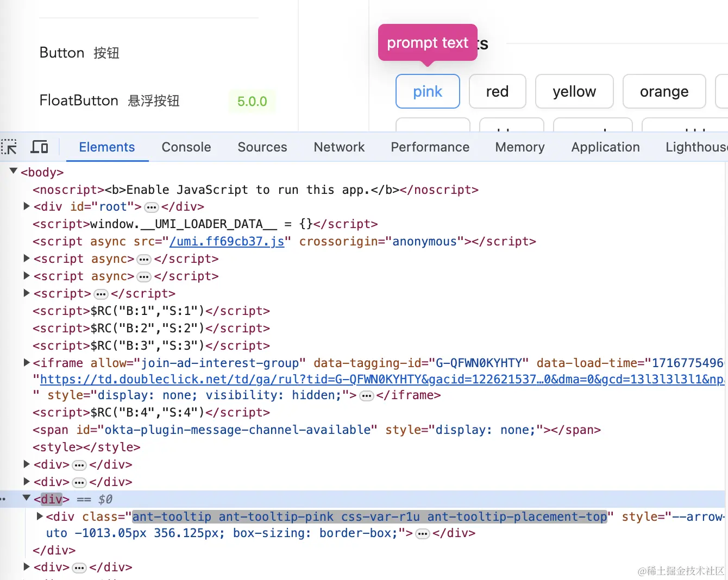Open the /umi.ff69cb37.js source link
The image size is (728, 580).
pos(227,241)
